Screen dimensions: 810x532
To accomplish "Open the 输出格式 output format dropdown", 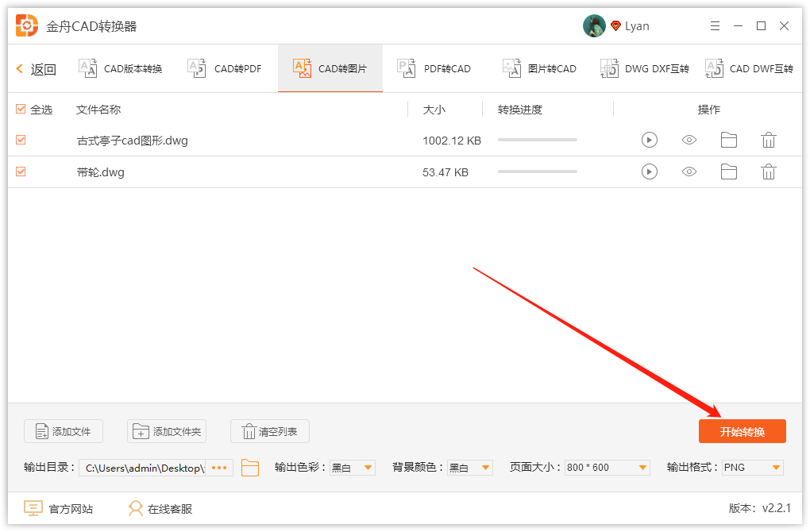I will 751,468.
